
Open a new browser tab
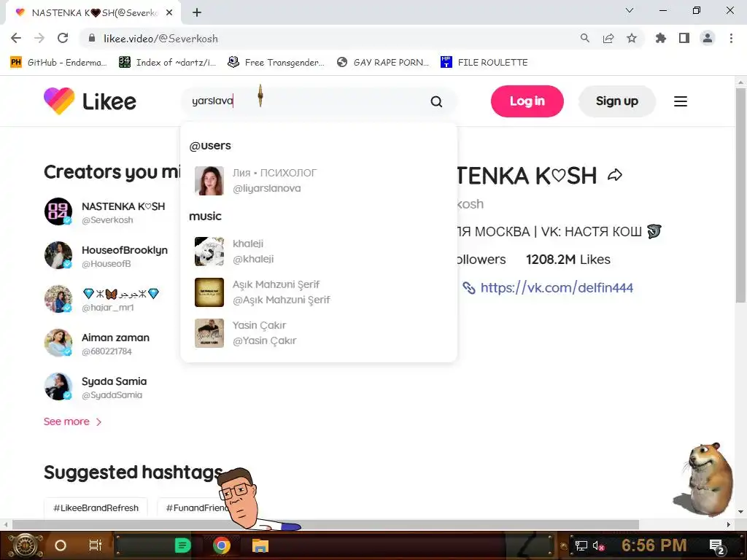click(197, 13)
